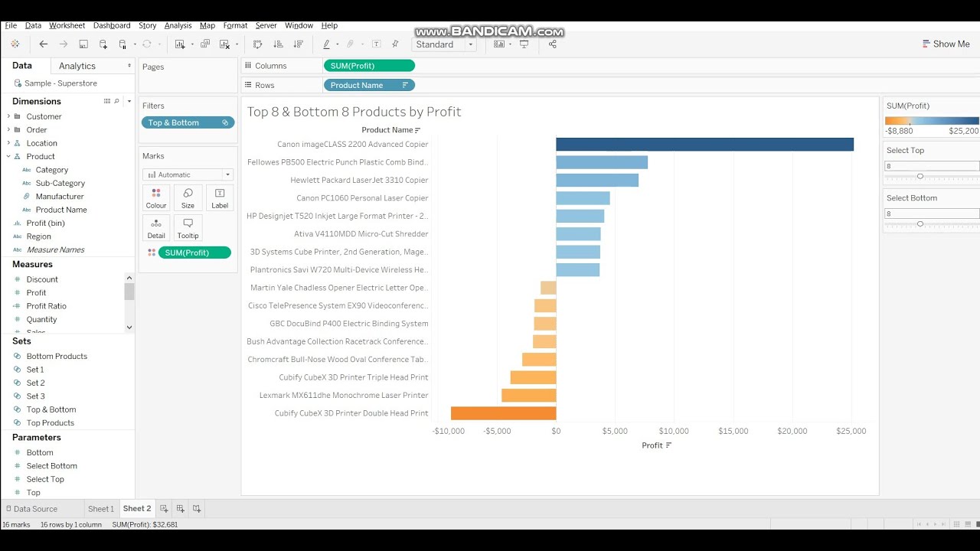Click the Presentation Mode icon

pos(524,44)
